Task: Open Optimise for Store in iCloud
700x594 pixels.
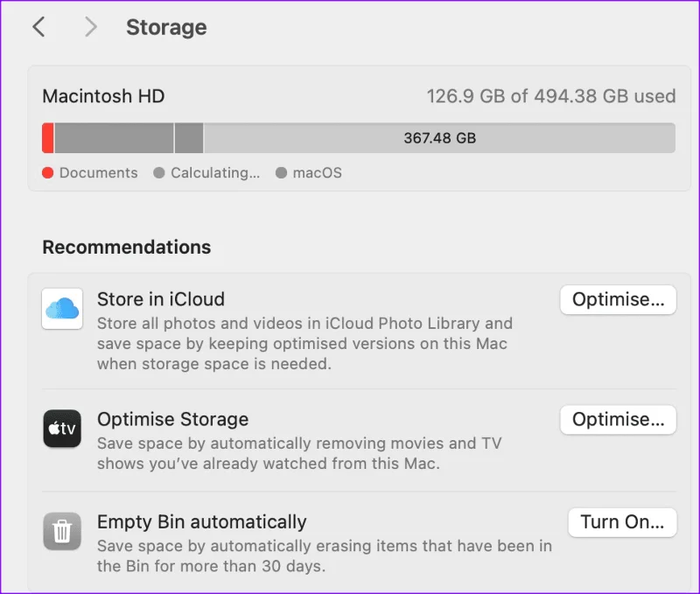Action: [619, 299]
